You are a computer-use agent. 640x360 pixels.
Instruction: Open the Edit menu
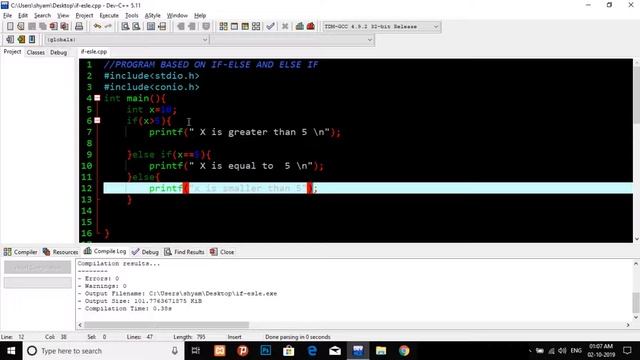[x=23, y=16]
